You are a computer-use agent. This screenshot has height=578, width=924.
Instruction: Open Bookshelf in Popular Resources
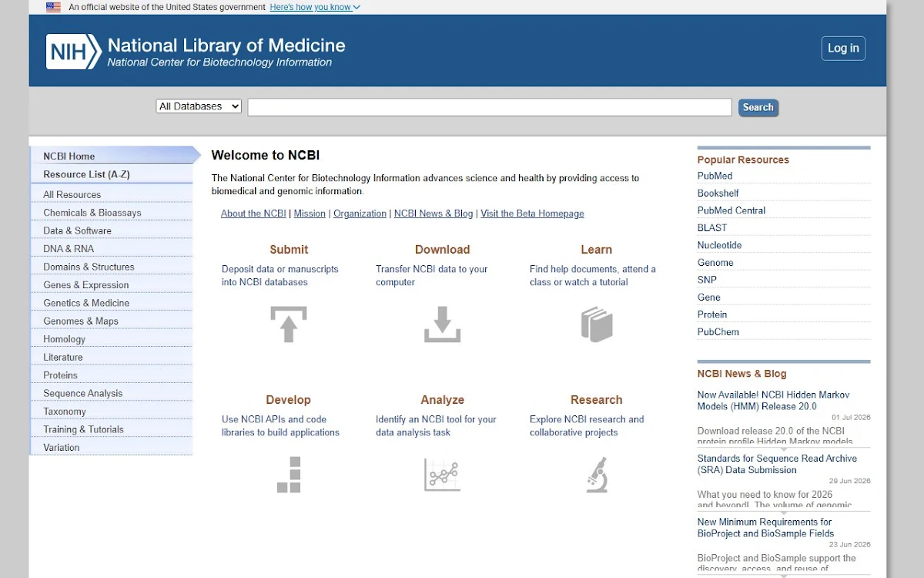pyautogui.click(x=718, y=193)
